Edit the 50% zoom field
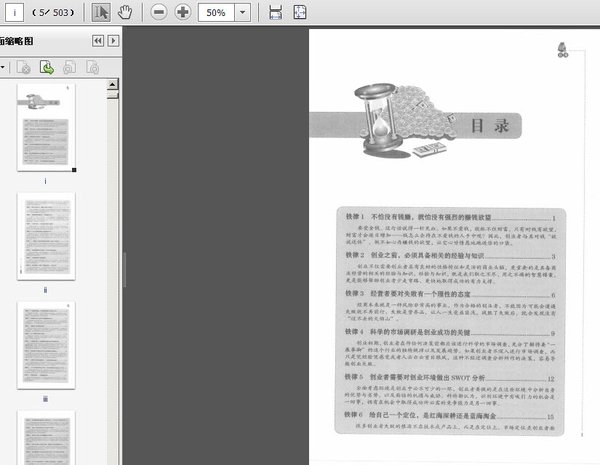This screenshot has height=465, width=600. 216,13
